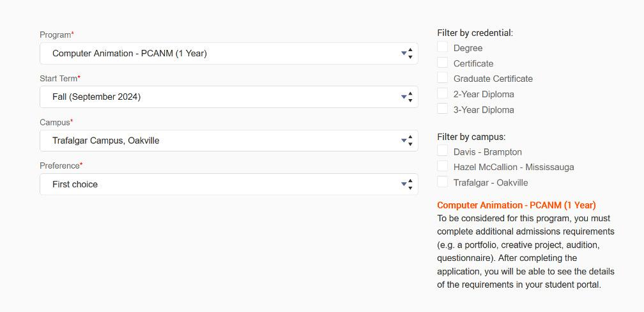The image size is (644, 312).
Task: Filter by Davis - Brampton campus
Action: [443, 151]
